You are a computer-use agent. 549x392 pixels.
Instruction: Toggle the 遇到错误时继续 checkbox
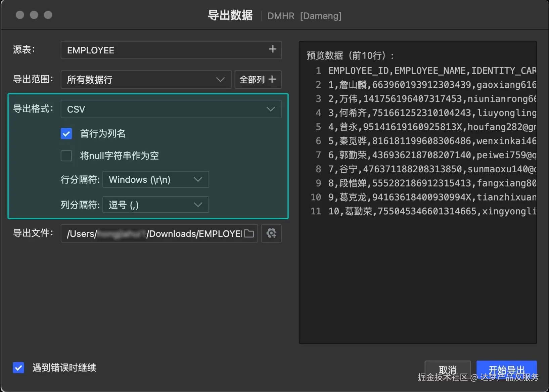click(18, 367)
